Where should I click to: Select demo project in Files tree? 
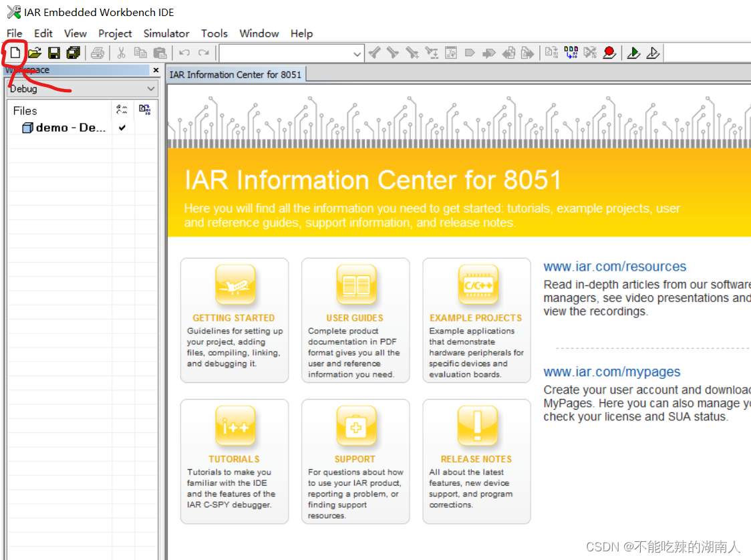tap(70, 128)
